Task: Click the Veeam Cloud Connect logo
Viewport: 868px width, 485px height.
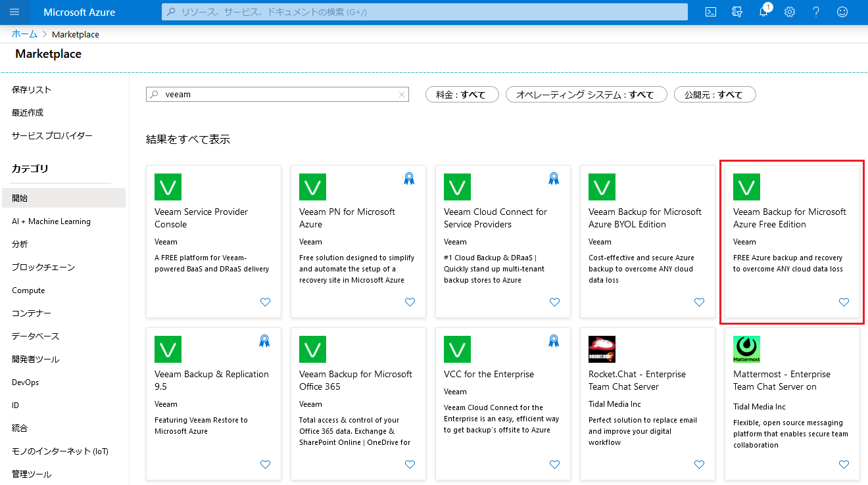Action: pyautogui.click(x=457, y=187)
